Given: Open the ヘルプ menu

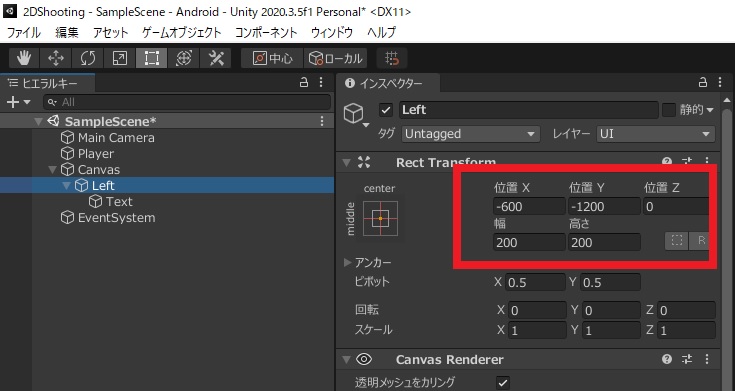Looking at the screenshot, I should (382, 32).
